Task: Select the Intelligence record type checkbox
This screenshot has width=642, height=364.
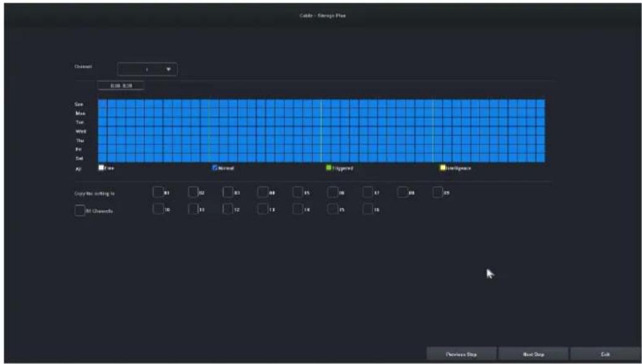Action: (443, 168)
